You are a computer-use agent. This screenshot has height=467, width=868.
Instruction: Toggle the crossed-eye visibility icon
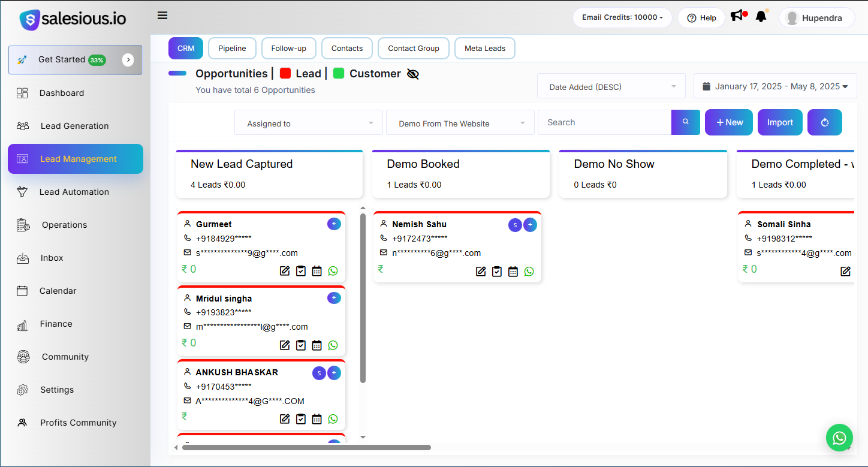(412, 74)
